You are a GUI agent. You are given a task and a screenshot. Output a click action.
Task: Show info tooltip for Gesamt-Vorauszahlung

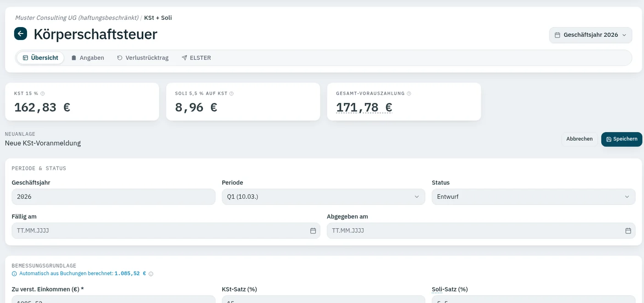click(409, 94)
